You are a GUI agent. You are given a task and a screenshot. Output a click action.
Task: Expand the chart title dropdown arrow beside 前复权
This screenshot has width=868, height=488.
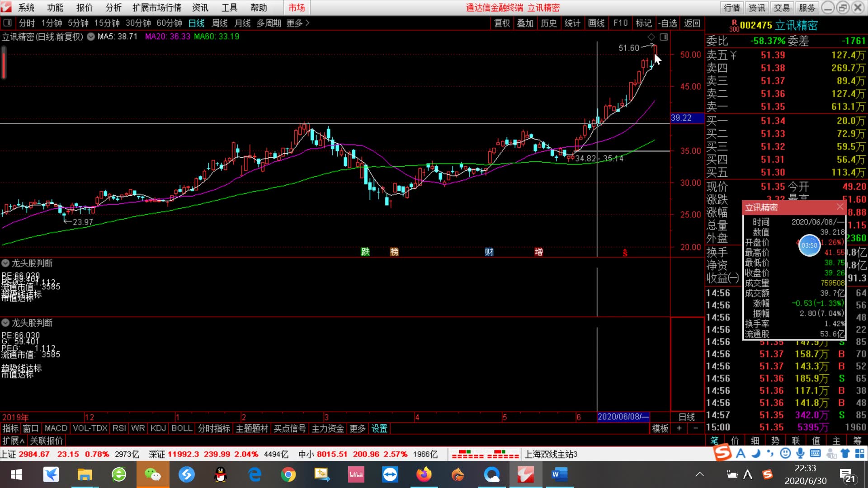91,37
